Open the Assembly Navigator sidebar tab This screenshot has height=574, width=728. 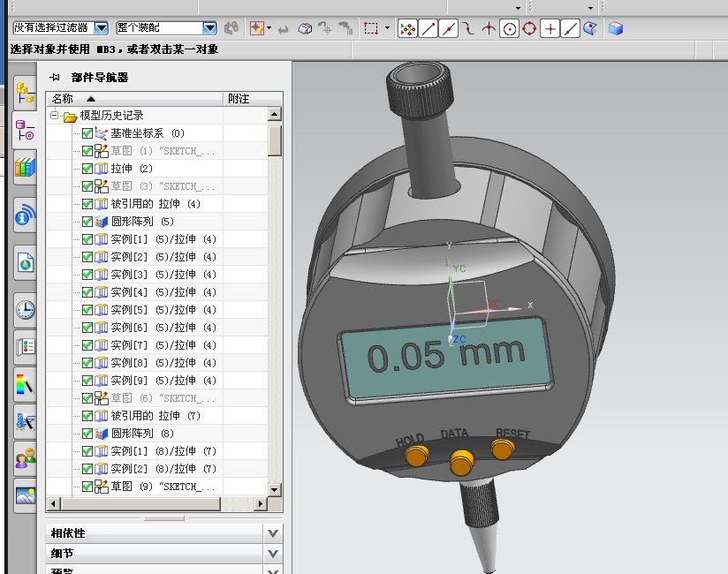[x=25, y=92]
